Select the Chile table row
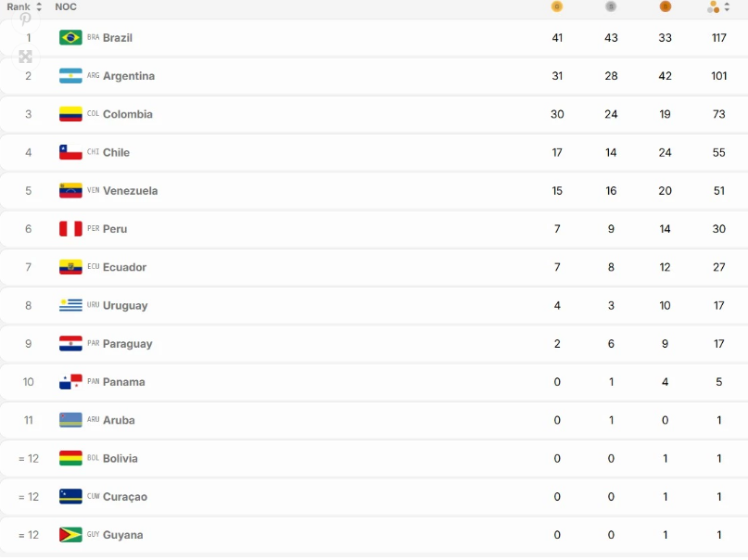Viewport: 748px width, 560px height. point(374,152)
